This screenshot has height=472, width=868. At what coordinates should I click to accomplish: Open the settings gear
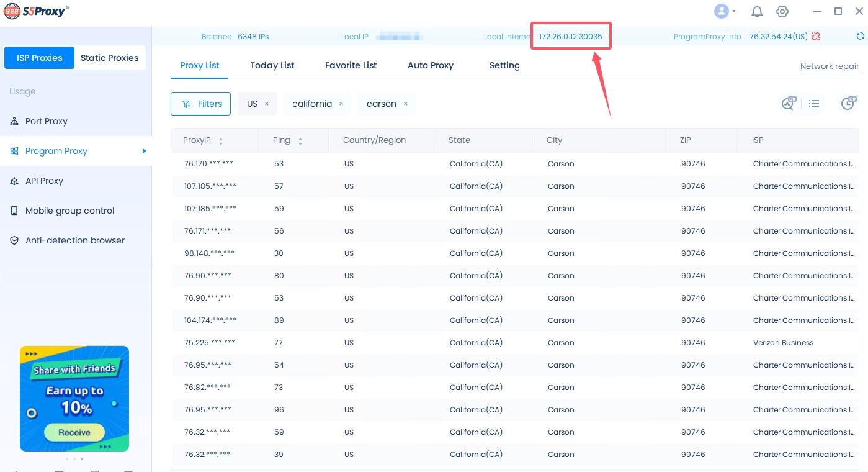[782, 11]
